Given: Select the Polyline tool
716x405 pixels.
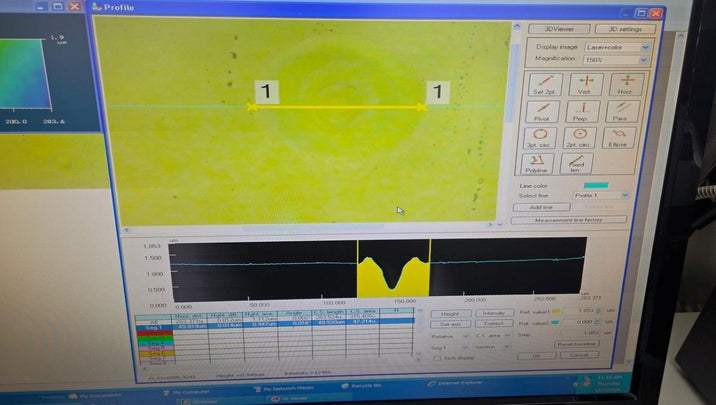Looking at the screenshot, I should [x=537, y=163].
